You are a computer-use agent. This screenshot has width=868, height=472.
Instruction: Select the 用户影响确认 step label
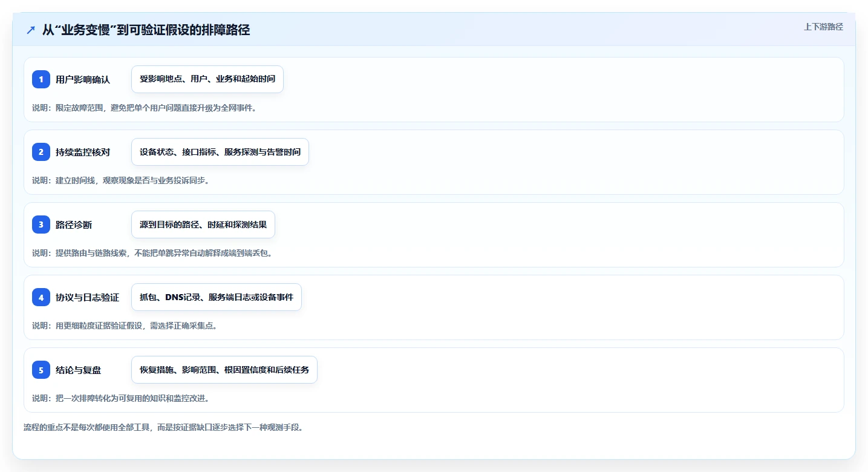point(83,79)
